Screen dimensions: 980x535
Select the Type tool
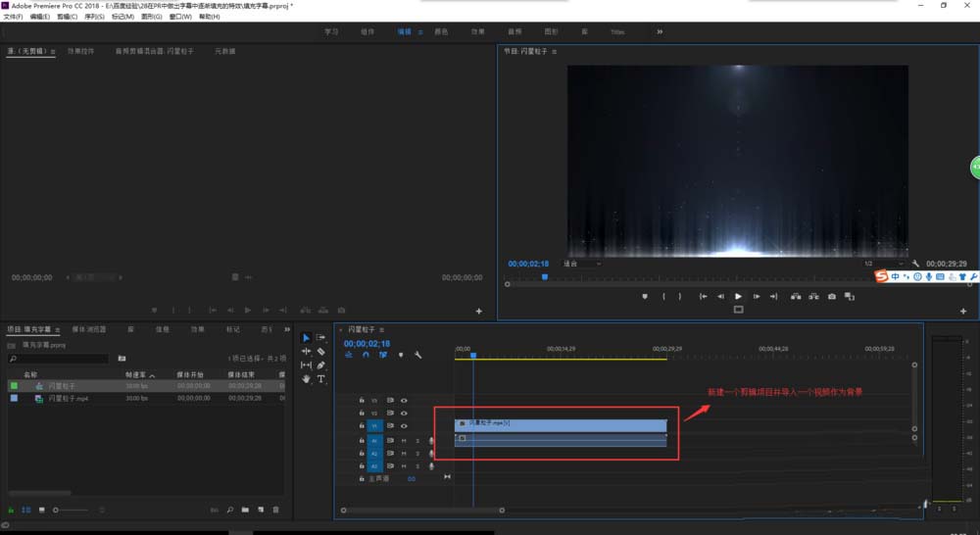click(320, 378)
